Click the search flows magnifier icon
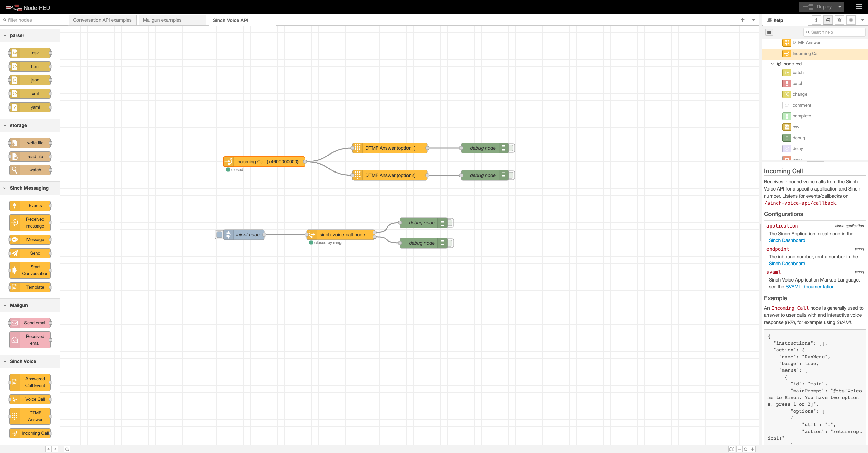 (x=67, y=449)
